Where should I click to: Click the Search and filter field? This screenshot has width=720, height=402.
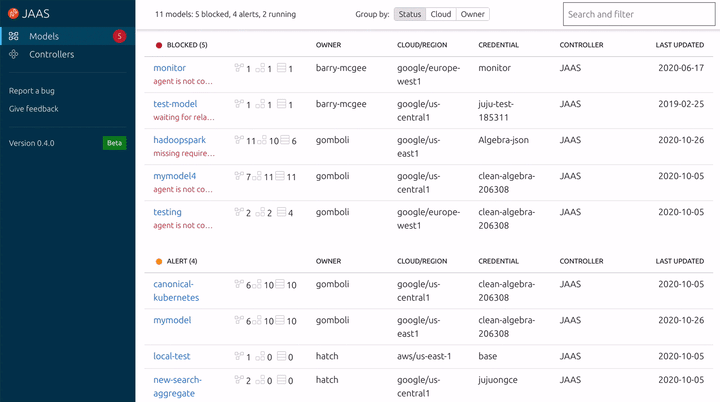639,14
